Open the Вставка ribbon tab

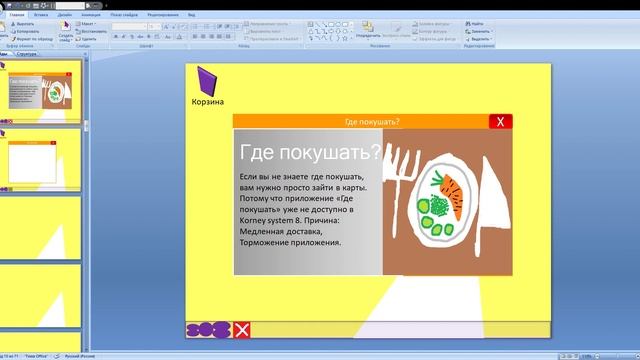pyautogui.click(x=41, y=15)
